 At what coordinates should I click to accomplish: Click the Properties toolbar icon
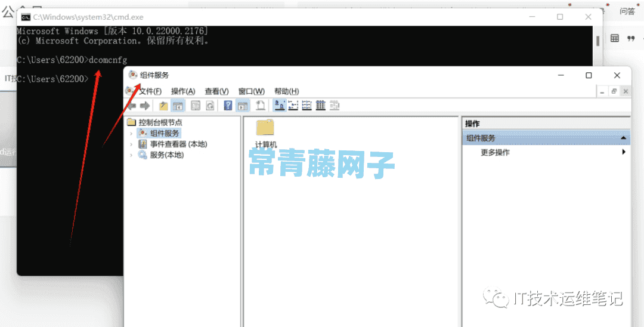tap(196, 106)
